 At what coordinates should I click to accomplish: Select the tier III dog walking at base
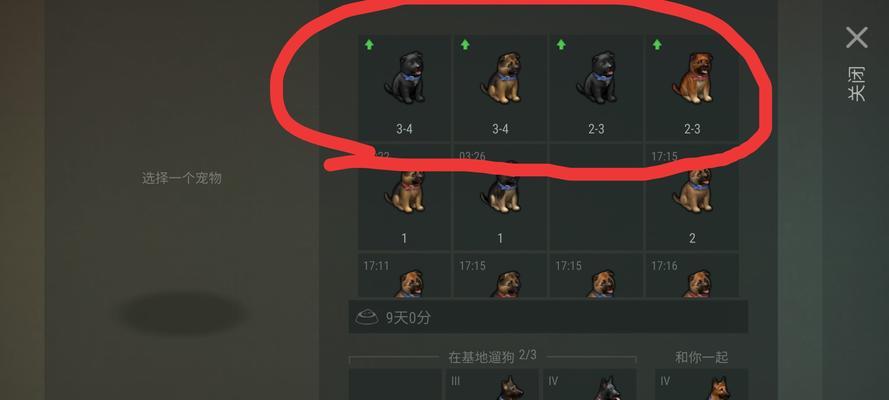[492, 385]
